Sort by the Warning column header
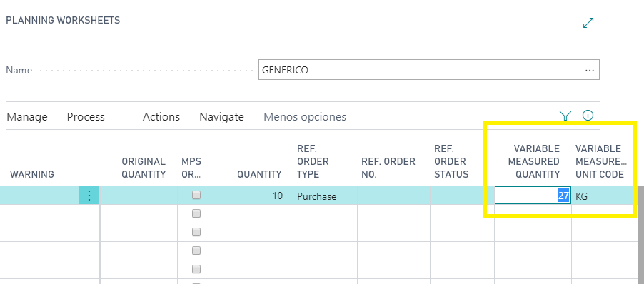The width and height of the screenshot is (644, 284). (x=32, y=174)
